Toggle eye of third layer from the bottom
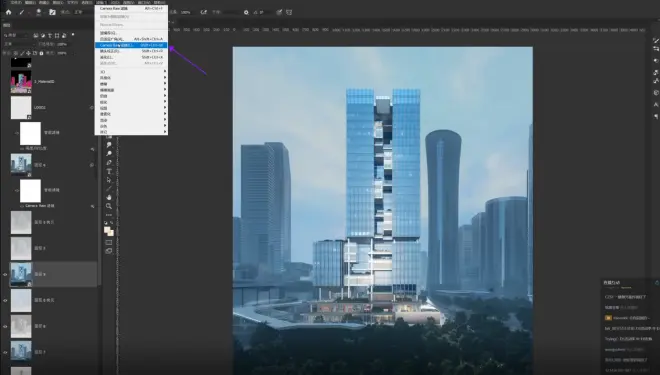Screen dimensions: 660x375 coord(5,327)
